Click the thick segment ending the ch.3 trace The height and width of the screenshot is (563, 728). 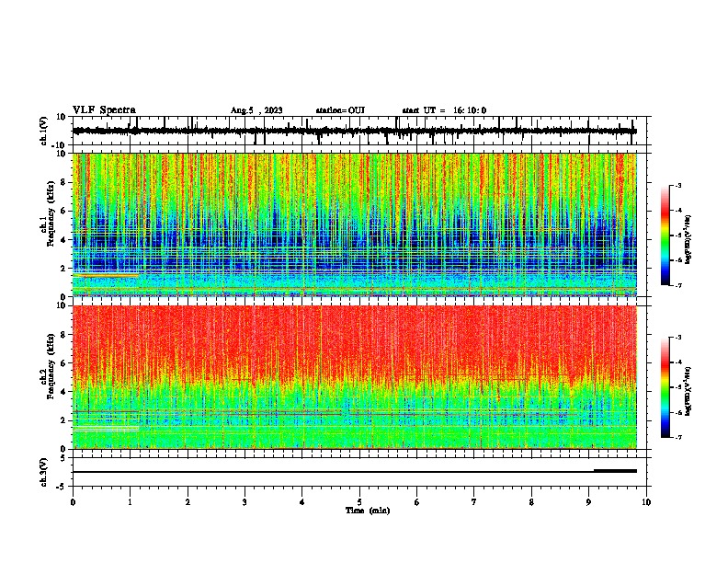[x=615, y=471]
